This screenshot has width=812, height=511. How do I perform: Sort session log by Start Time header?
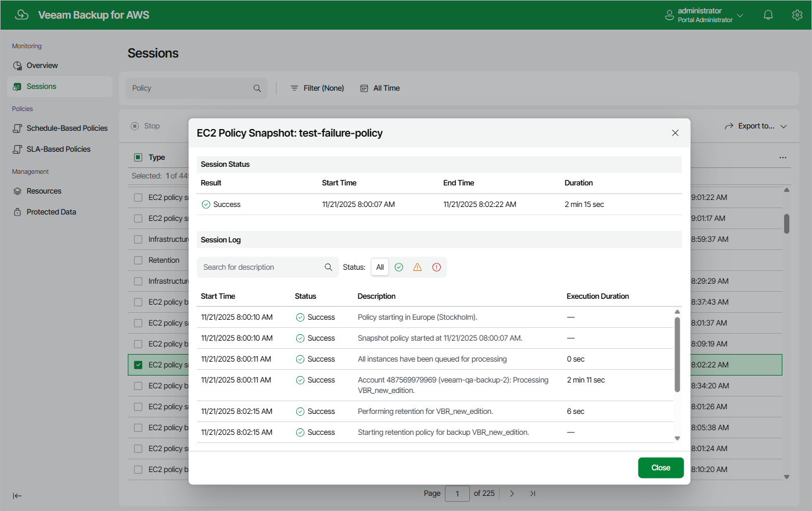point(218,296)
